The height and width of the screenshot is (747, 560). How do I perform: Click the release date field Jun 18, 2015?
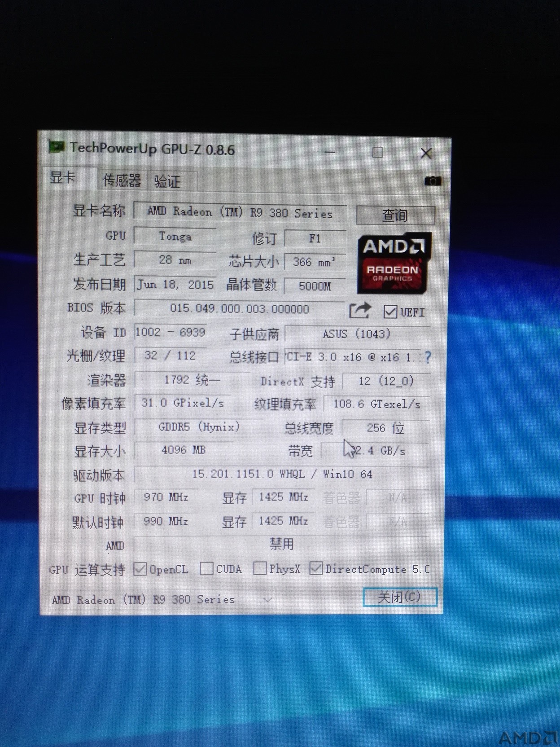pyautogui.click(x=175, y=285)
